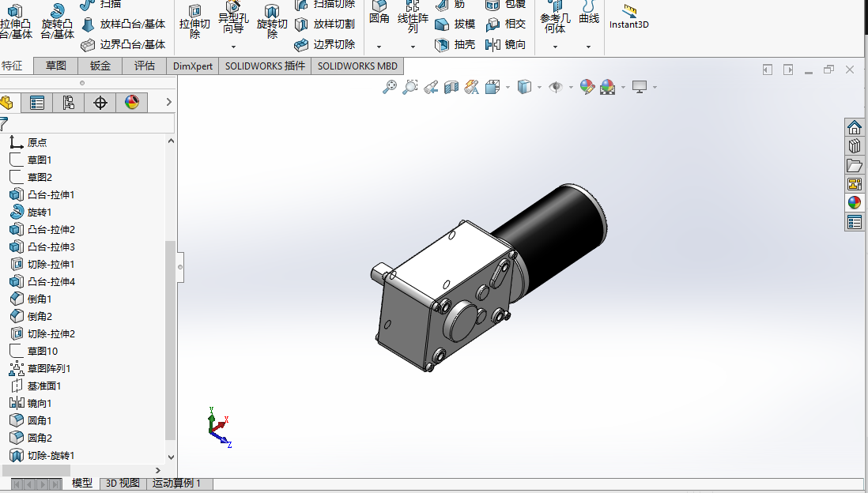
Task: Use the 抽壳 shell tool
Action: [455, 44]
